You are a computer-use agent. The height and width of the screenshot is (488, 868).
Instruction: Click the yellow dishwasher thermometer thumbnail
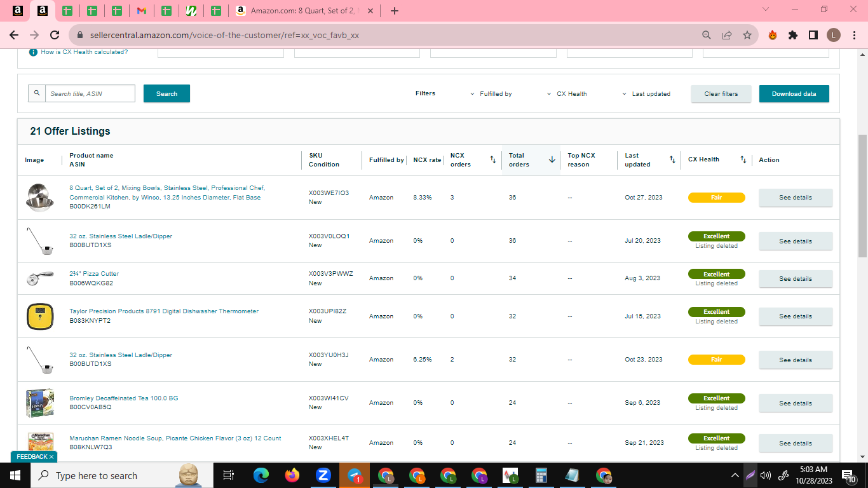pos(40,316)
